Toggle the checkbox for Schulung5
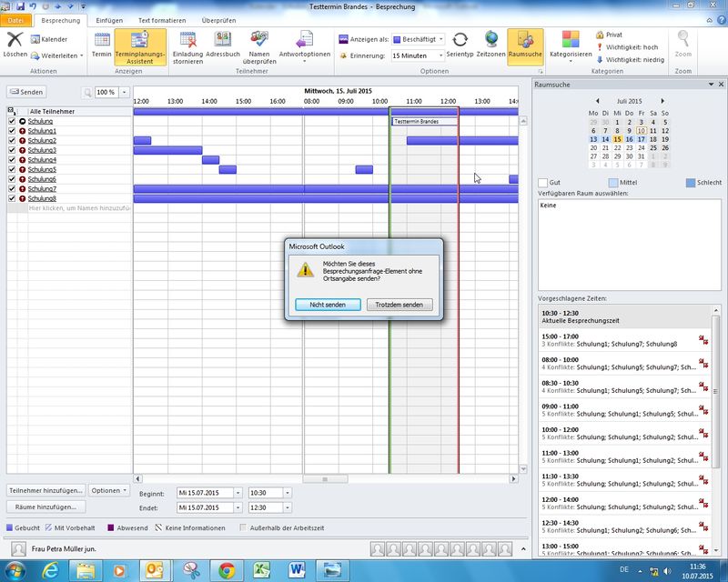The image size is (728, 582). click(12, 169)
